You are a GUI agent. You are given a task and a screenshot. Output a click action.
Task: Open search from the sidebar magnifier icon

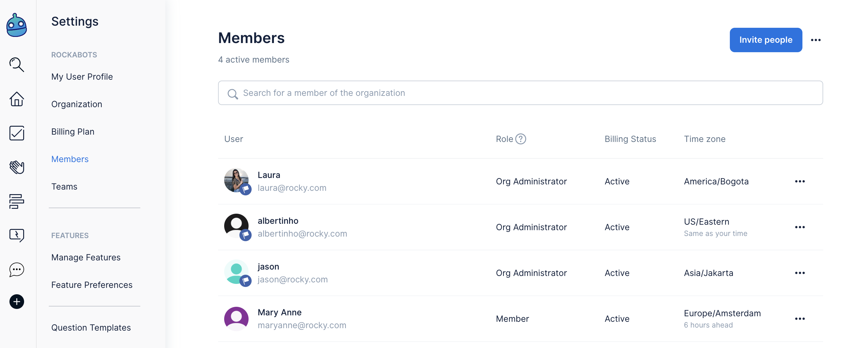pyautogui.click(x=16, y=64)
